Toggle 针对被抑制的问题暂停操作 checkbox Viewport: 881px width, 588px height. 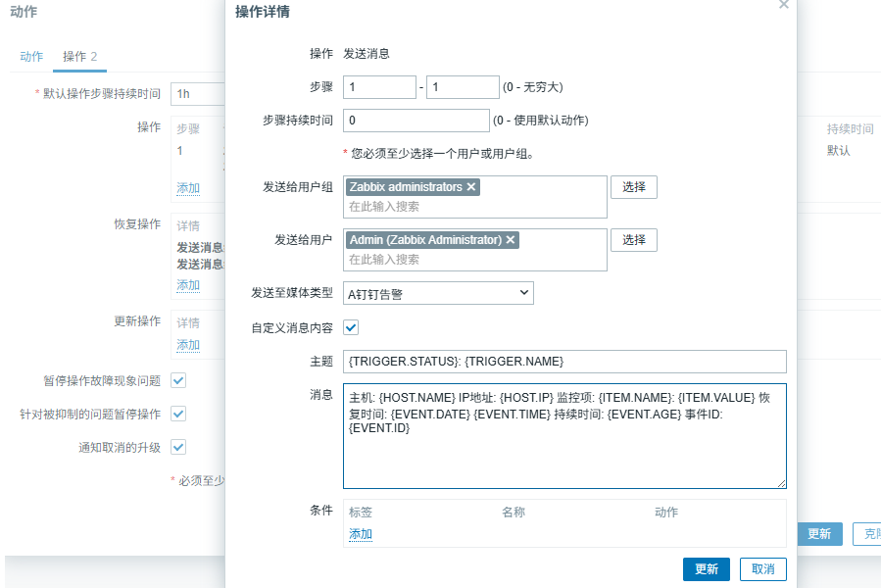tap(178, 414)
